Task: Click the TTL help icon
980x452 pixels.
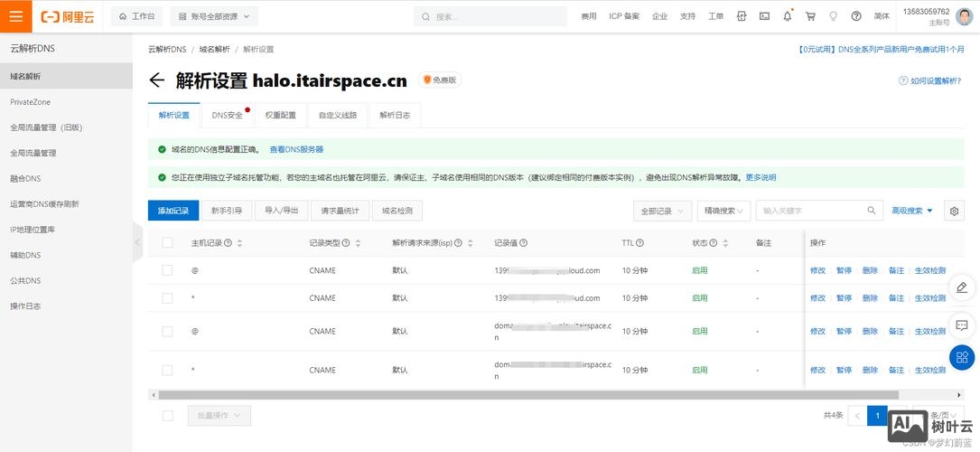Action: 640,243
